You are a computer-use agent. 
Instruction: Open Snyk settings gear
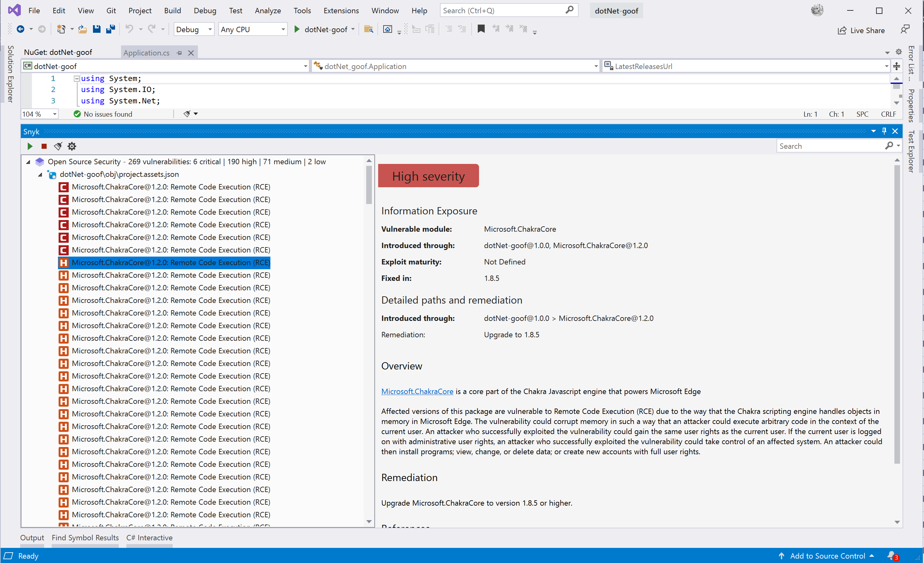pyautogui.click(x=72, y=146)
